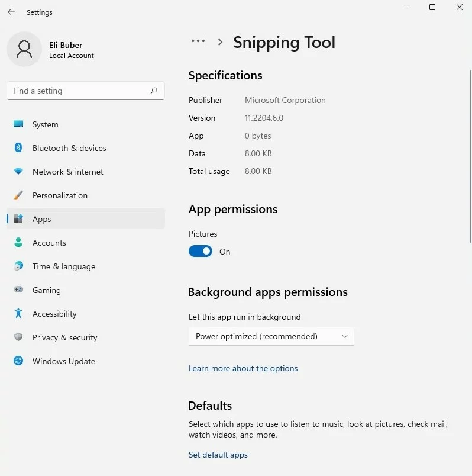This screenshot has width=472, height=476.
Task: Select Accessibility settings
Action: click(x=86, y=314)
